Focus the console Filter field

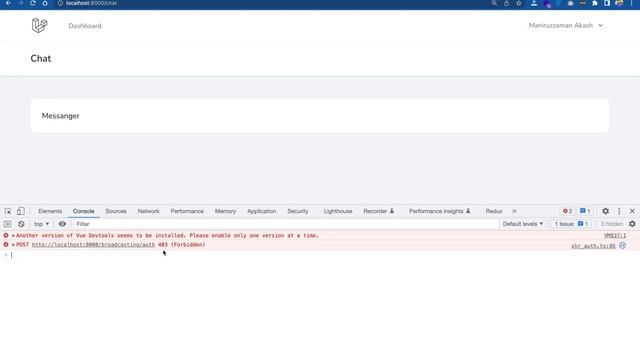coord(286,224)
